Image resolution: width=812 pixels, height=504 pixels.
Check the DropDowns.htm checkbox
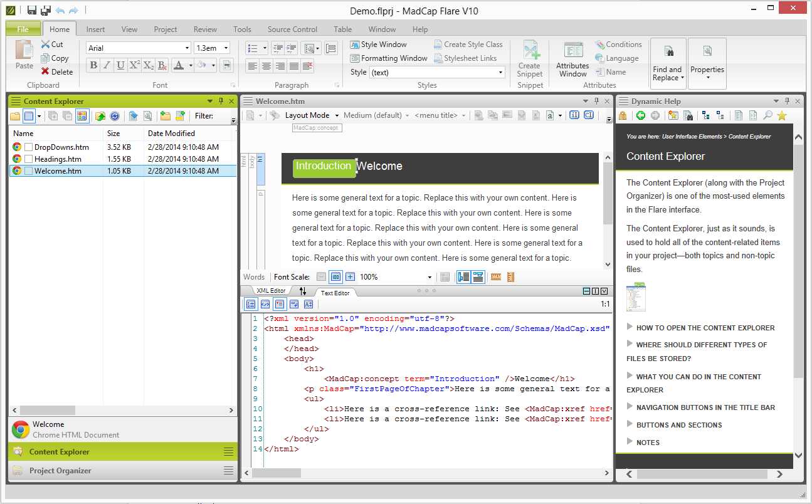(28, 147)
